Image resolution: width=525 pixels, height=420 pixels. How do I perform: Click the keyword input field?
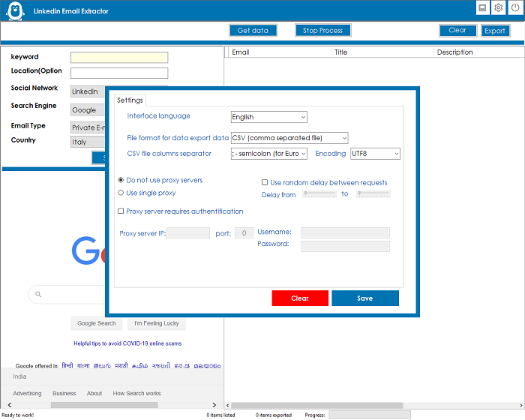118,58
